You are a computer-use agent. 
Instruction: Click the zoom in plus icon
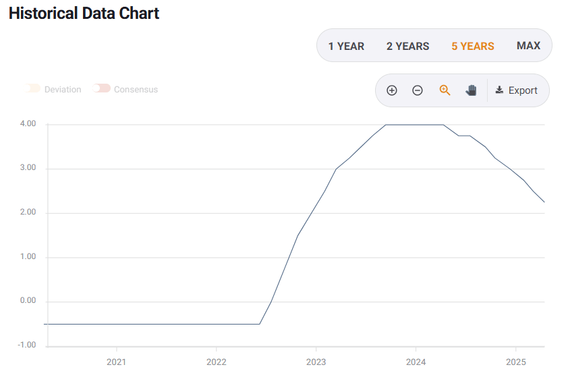coord(392,90)
